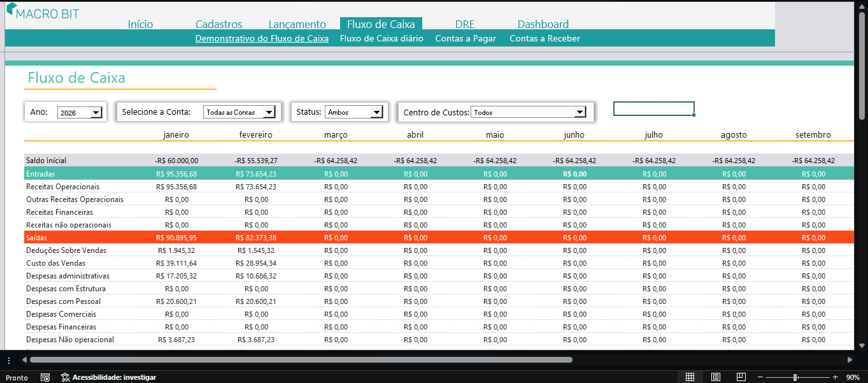This screenshot has width=868, height=383.
Task: Click the three-dot sheet tab handle
Action: point(8,359)
